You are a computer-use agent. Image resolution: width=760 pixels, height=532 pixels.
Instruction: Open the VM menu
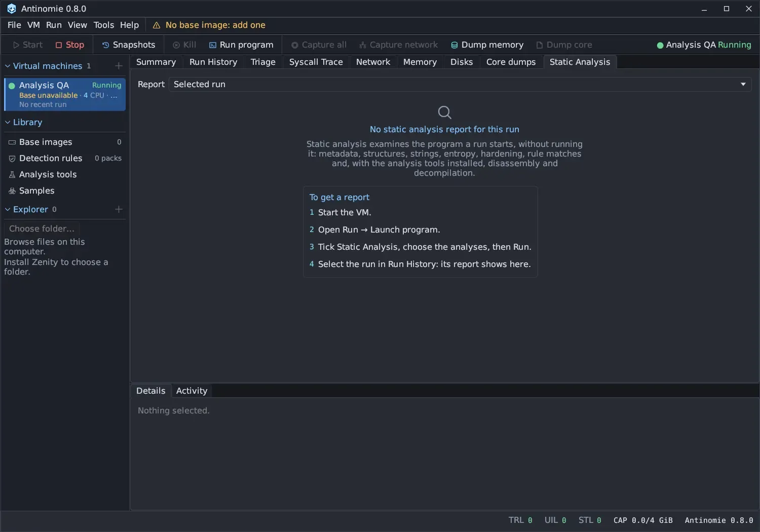coord(33,25)
